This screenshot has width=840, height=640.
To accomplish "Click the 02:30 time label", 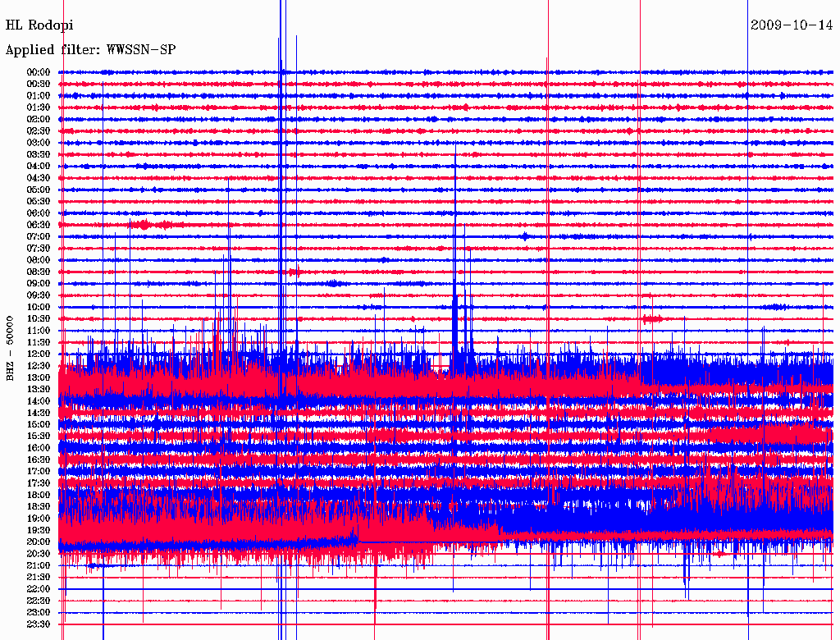I will click(39, 130).
